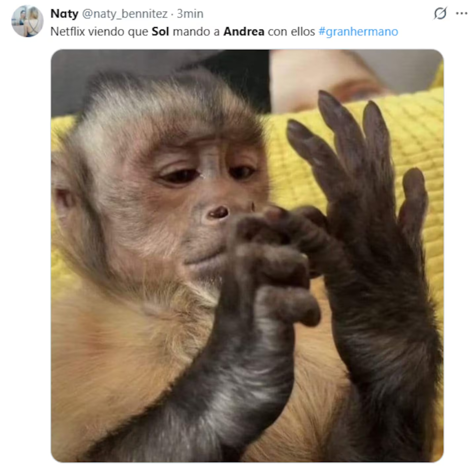The height and width of the screenshot is (469, 476).
Task: Click the 3min timestamp of the tweet
Action: pos(190,14)
